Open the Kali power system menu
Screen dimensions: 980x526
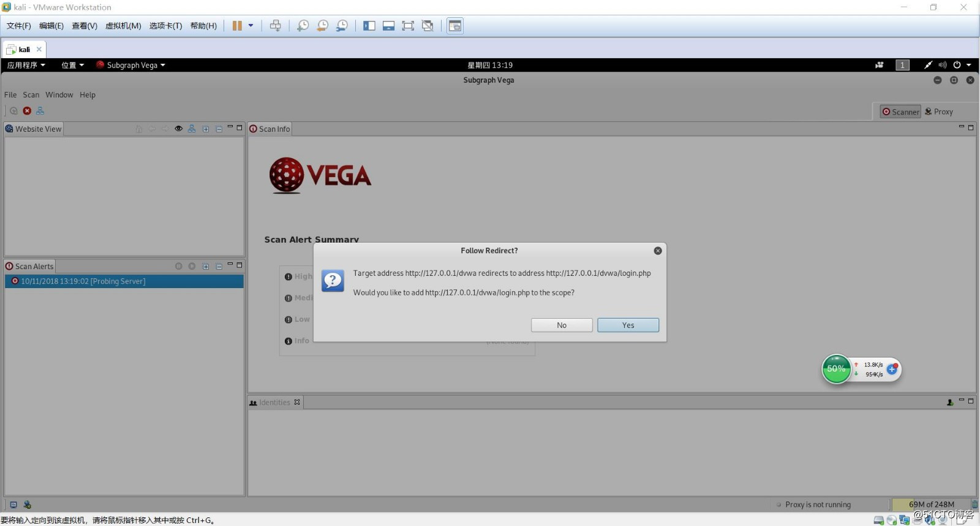tap(962, 65)
